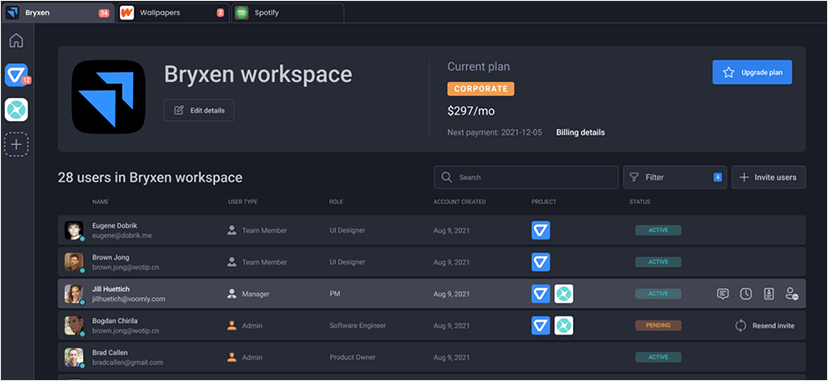
Task: Open the Filter dropdown
Action: pyautogui.click(x=675, y=177)
